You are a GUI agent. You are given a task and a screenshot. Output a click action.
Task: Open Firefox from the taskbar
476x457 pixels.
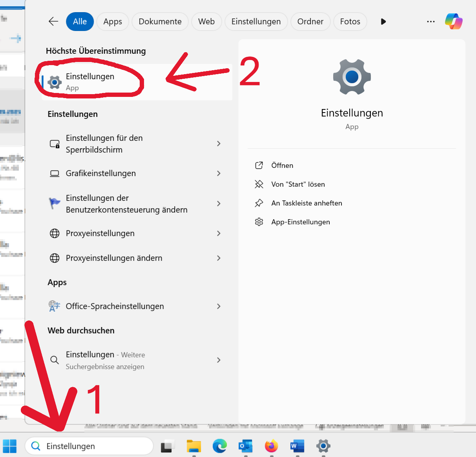(x=271, y=446)
